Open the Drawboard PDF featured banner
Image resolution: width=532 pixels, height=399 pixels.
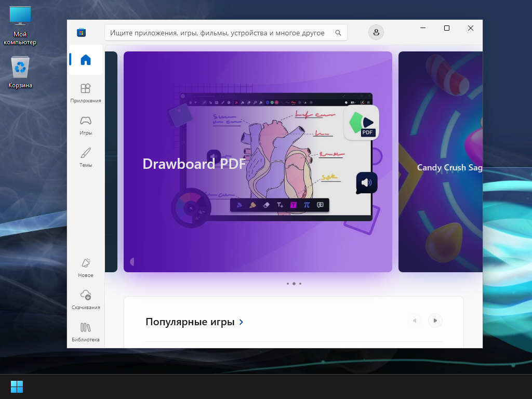click(x=258, y=162)
